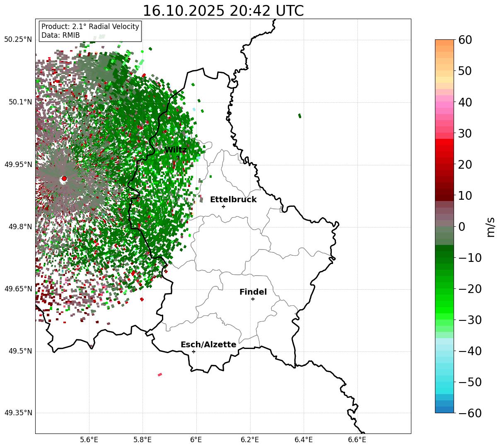The image size is (500, 448).
Task: Click the latitude label 49.95°N
Action: tap(18, 165)
